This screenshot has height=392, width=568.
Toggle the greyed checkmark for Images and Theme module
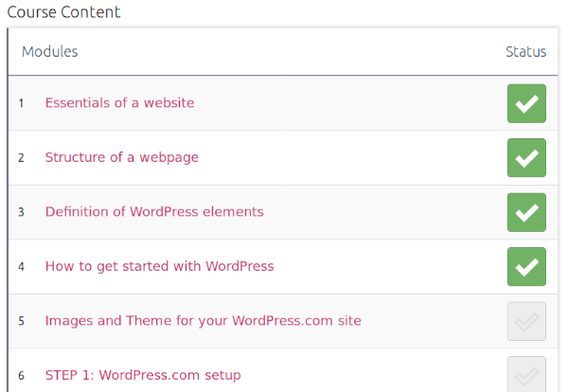pos(526,321)
